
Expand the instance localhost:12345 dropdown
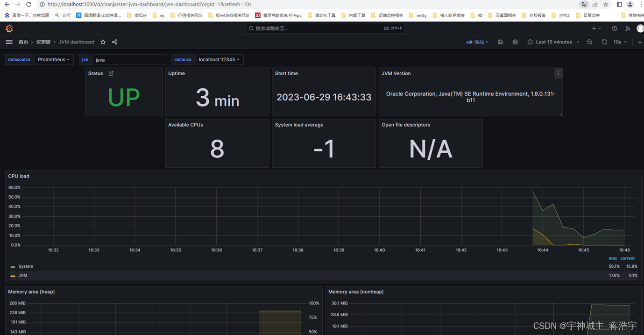pyautogui.click(x=219, y=59)
